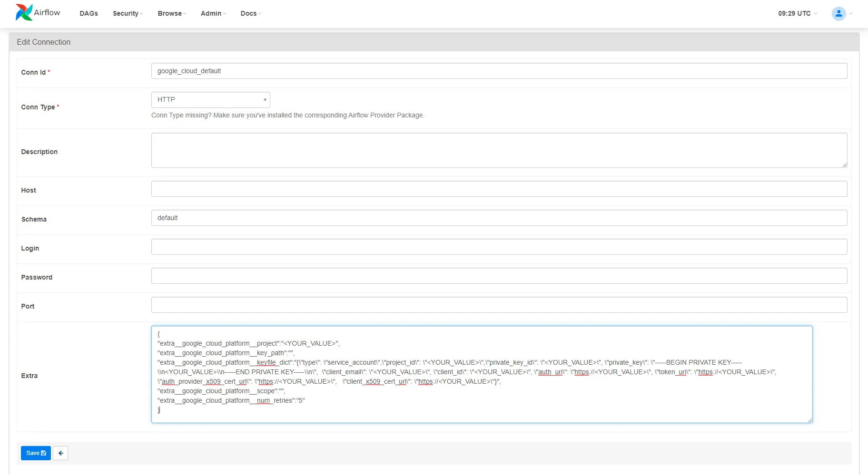This screenshot has width=868, height=475.
Task: Click the Schema field containing default
Action: [499, 218]
